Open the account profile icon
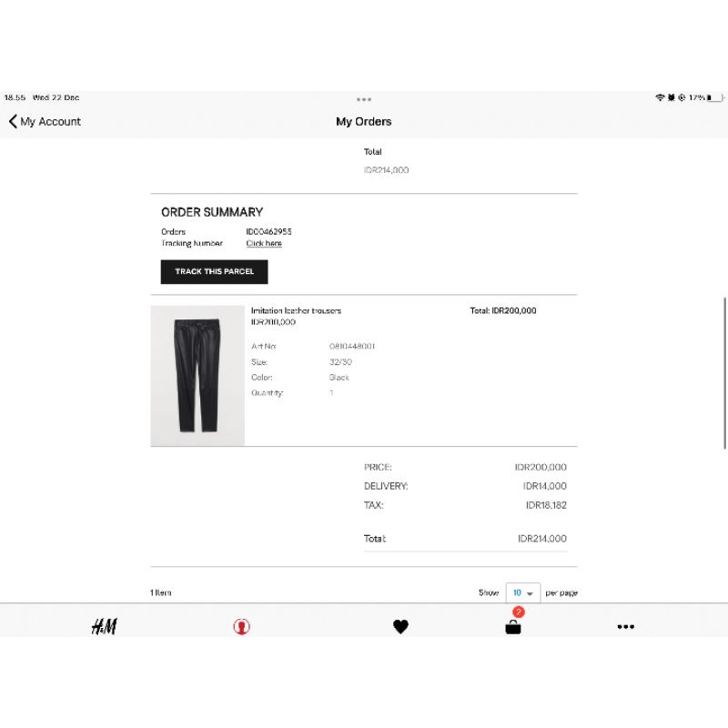The width and height of the screenshot is (728, 728). (x=241, y=626)
